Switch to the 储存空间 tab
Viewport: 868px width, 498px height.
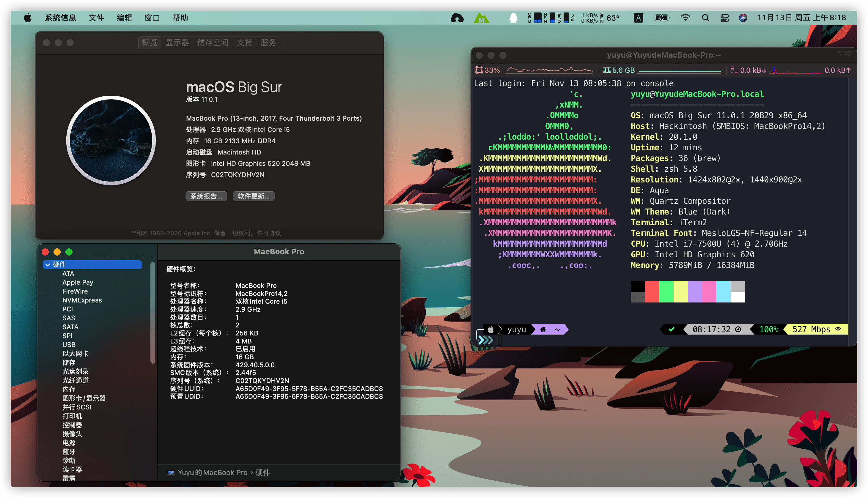(x=213, y=42)
